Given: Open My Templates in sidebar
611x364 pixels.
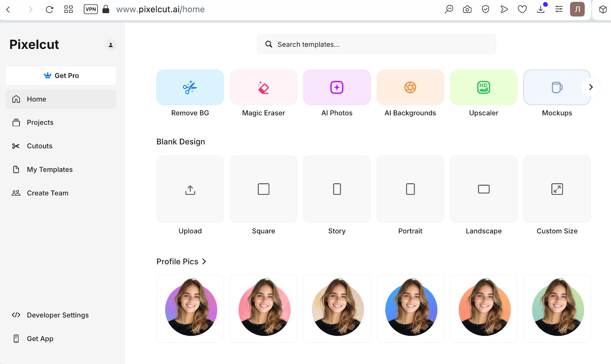Looking at the screenshot, I should (61, 170).
